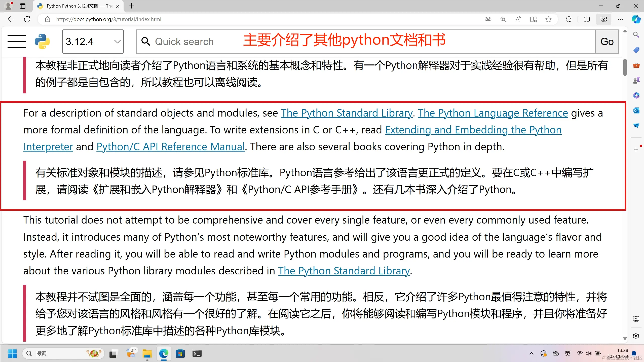Viewport: 644px width, 362px height.
Task: Toggle split screen view icon
Action: tap(587, 19)
